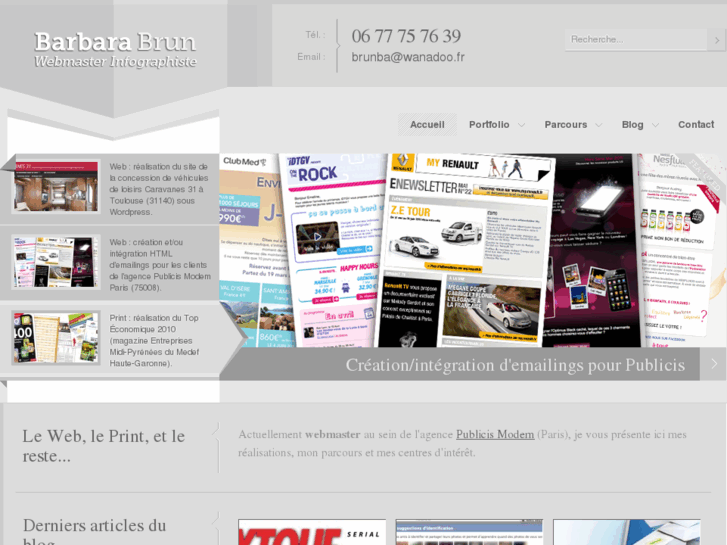This screenshot has width=727, height=545.
Task: Click the Derniers articles du blog heading
Action: coord(95,532)
